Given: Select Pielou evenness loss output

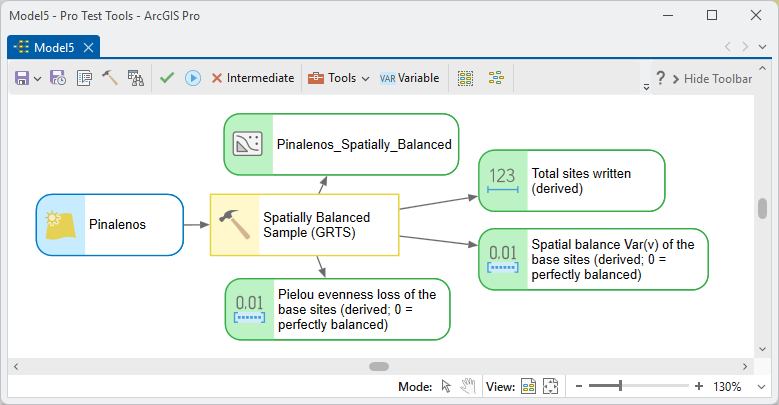Looking at the screenshot, I should [337, 310].
